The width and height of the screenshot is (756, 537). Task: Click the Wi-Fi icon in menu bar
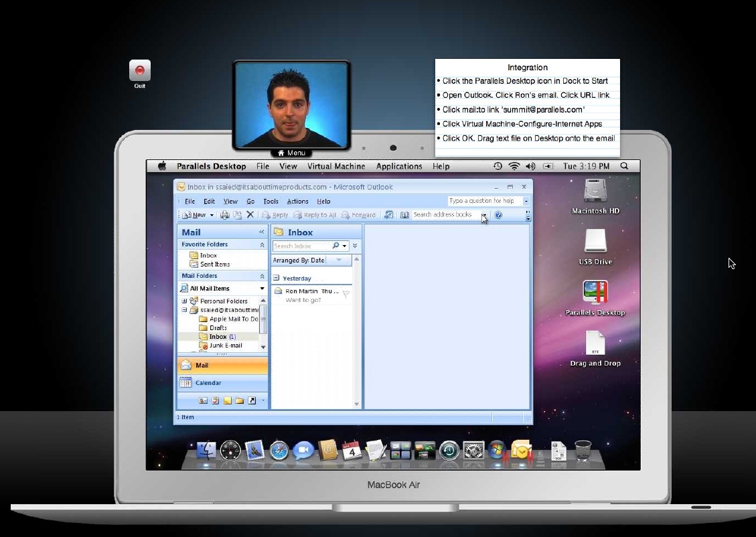514,166
